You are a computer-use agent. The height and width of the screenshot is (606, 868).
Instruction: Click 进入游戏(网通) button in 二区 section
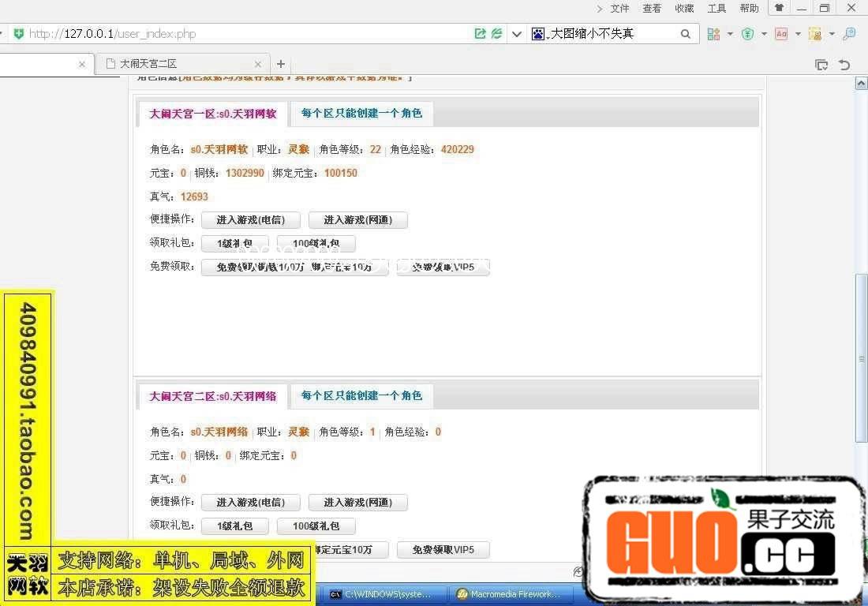[x=358, y=503]
